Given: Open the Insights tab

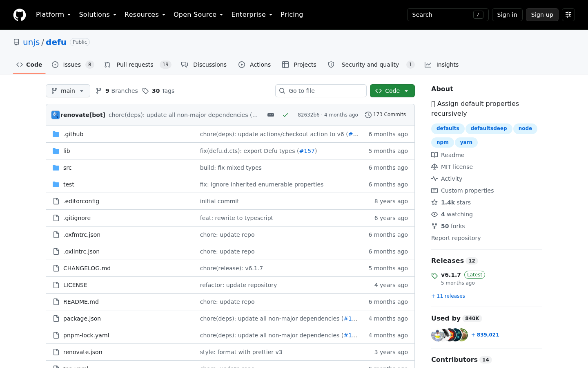Looking at the screenshot, I should pos(442,65).
